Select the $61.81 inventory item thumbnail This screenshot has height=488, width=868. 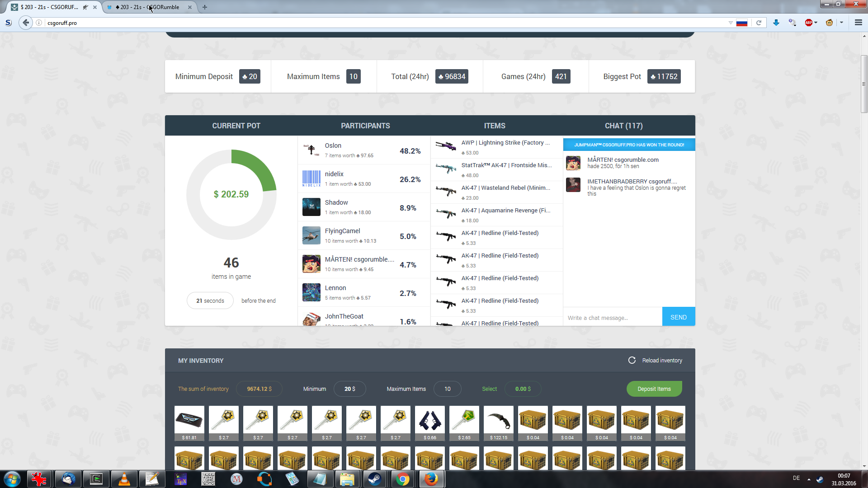tap(189, 421)
